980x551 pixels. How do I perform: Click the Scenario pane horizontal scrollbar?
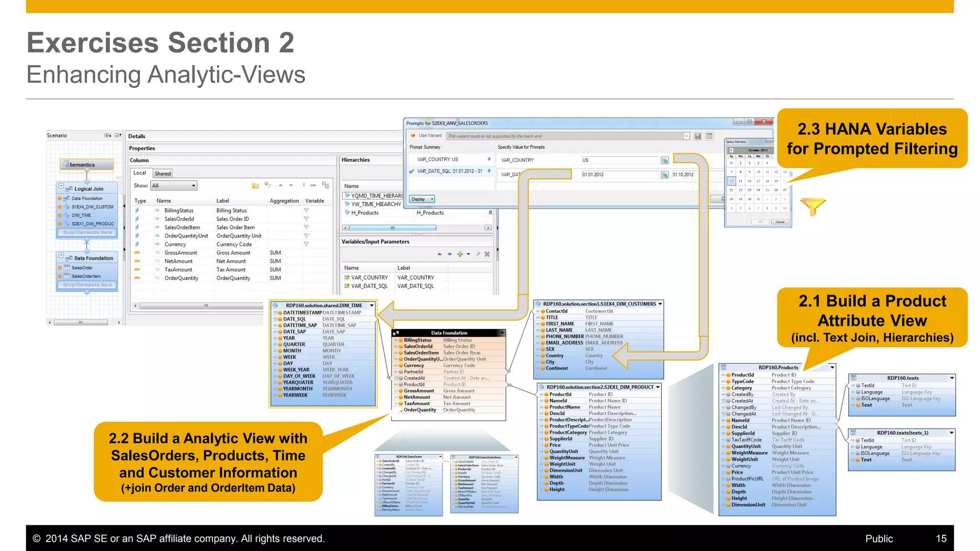coord(84,323)
